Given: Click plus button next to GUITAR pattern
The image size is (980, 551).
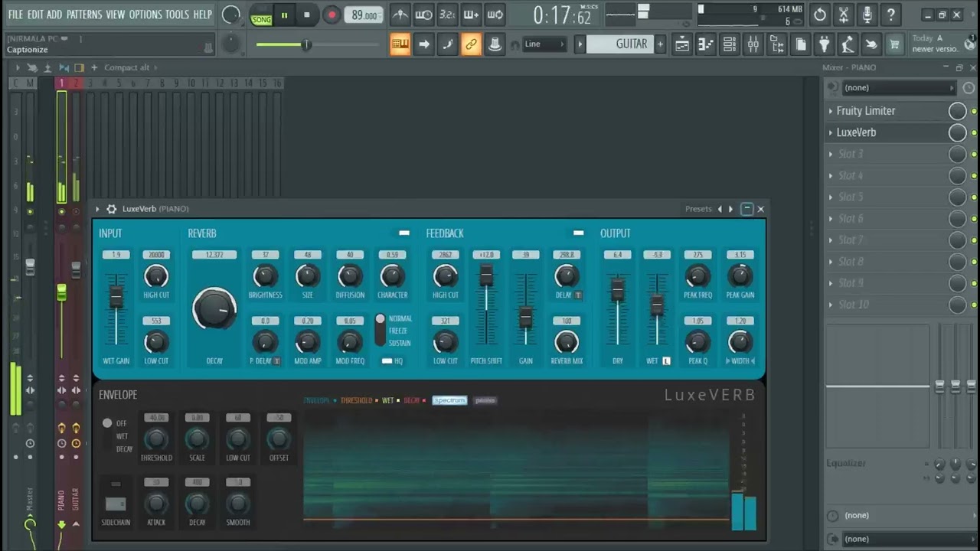Looking at the screenshot, I should point(660,44).
